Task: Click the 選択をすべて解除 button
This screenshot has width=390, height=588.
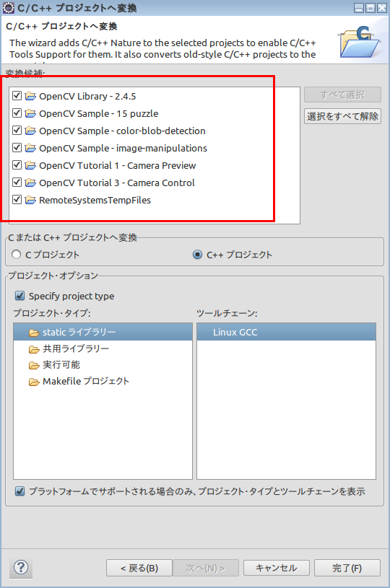Action: (342, 116)
